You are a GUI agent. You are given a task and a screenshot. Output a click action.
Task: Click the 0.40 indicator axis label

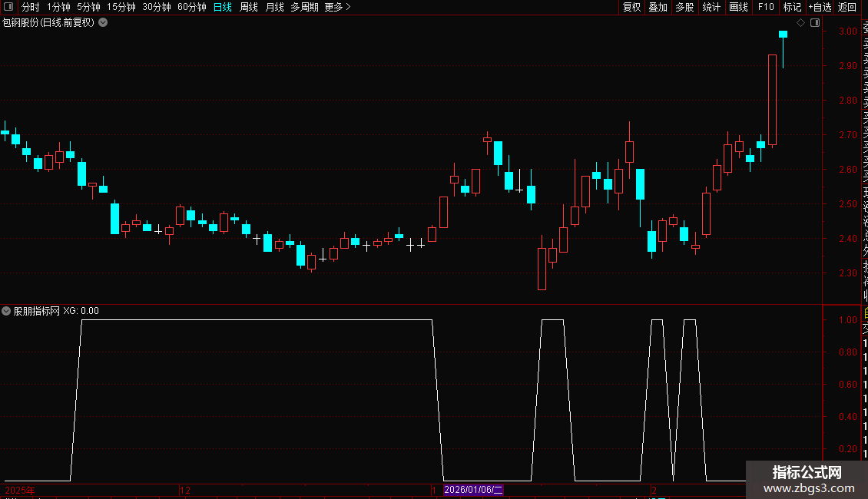[848, 417]
